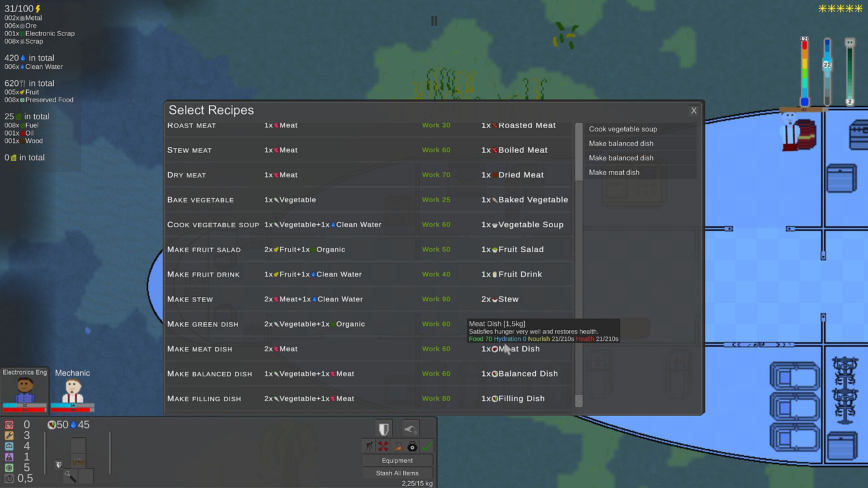Click the locked hand pickup icon

pyautogui.click(x=410, y=428)
